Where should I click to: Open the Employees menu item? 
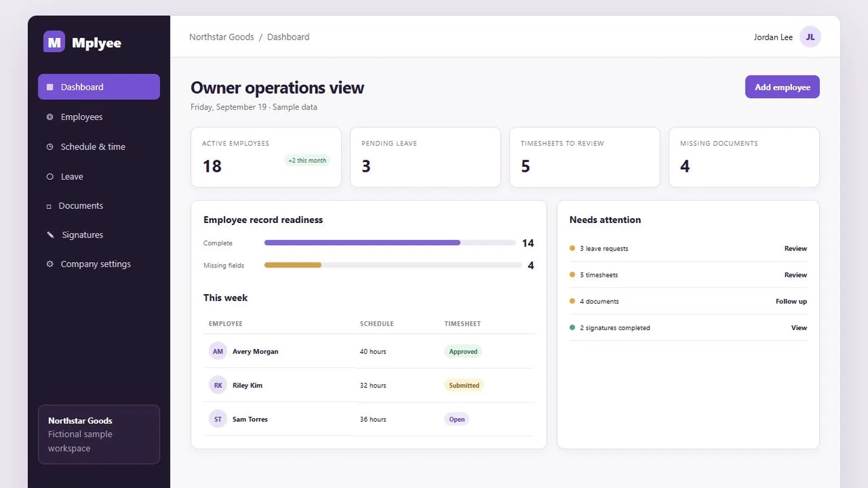pyautogui.click(x=99, y=117)
